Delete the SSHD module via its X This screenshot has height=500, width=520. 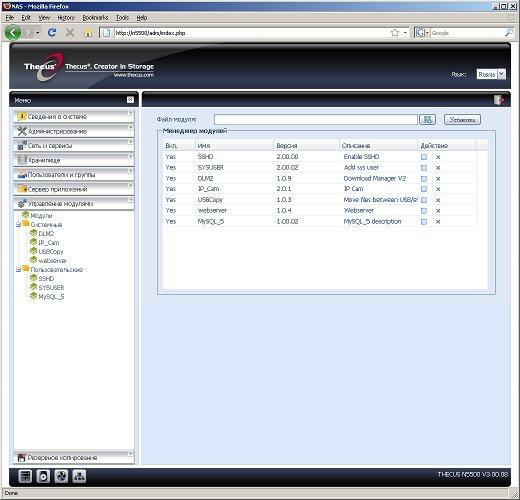pyautogui.click(x=438, y=157)
